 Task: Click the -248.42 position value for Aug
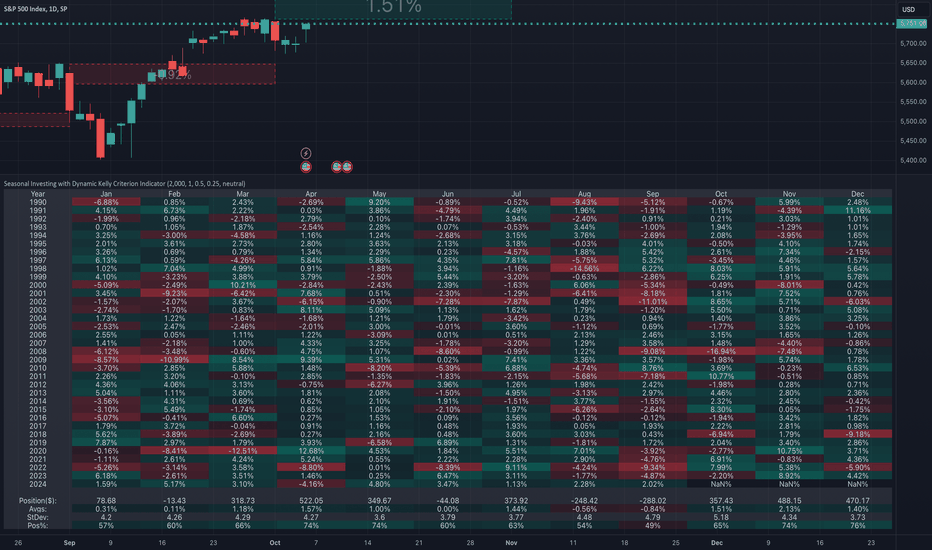click(584, 501)
